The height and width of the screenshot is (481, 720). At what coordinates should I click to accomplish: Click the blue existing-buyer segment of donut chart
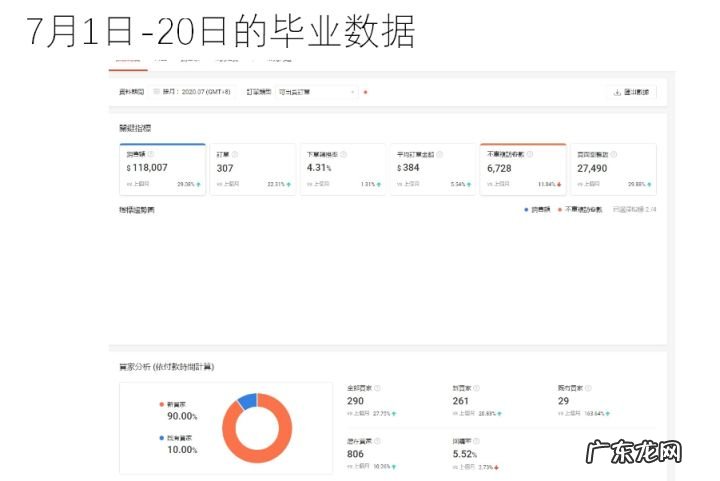coord(248,401)
